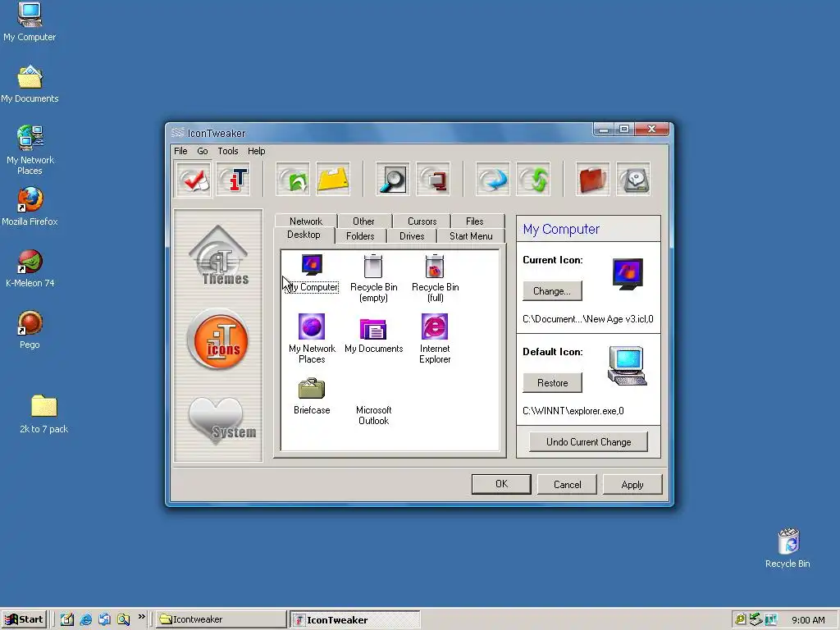Click the red computer monitors toolbar icon
Viewport: 840px width, 630px height.
433,180
